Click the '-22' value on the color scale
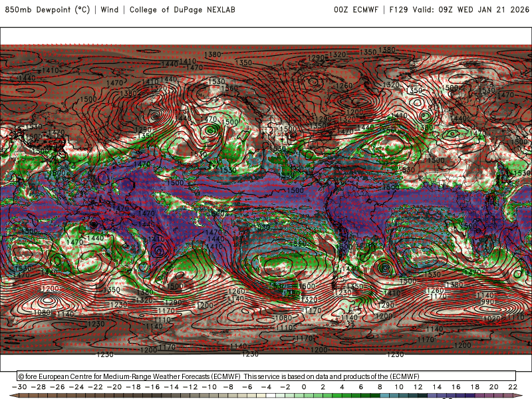This screenshot has height=399, width=532. pyautogui.click(x=95, y=387)
